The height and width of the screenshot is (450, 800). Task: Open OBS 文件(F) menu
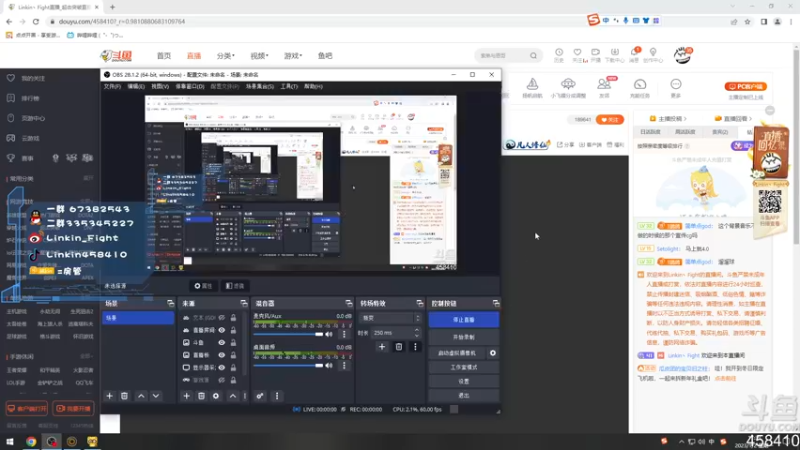pyautogui.click(x=112, y=87)
